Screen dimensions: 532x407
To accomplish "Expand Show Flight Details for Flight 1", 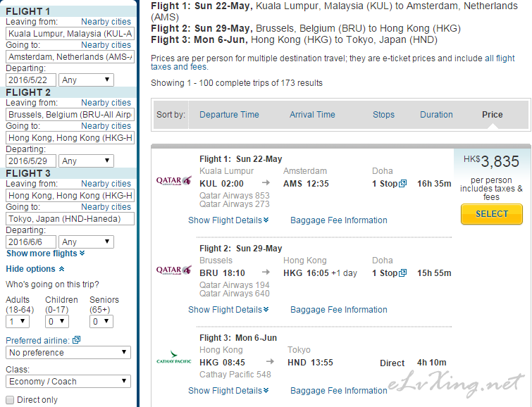I will [228, 220].
